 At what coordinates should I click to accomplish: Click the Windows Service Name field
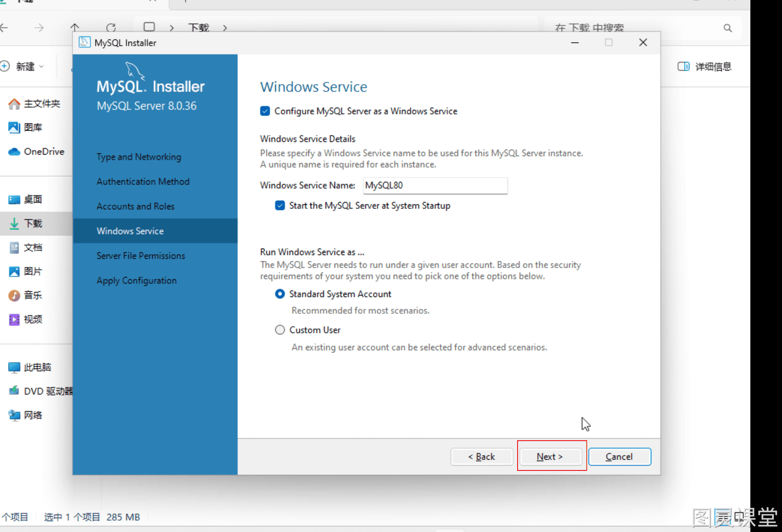435,186
